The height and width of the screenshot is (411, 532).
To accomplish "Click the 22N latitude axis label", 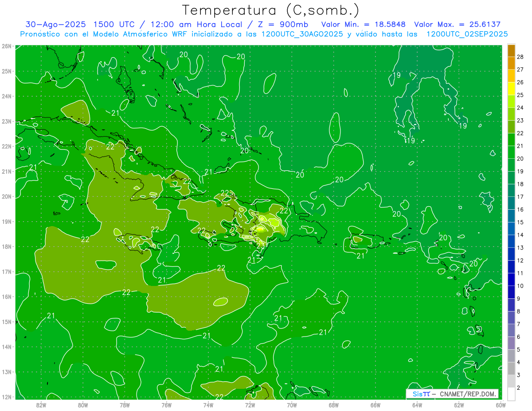I will [6, 146].
